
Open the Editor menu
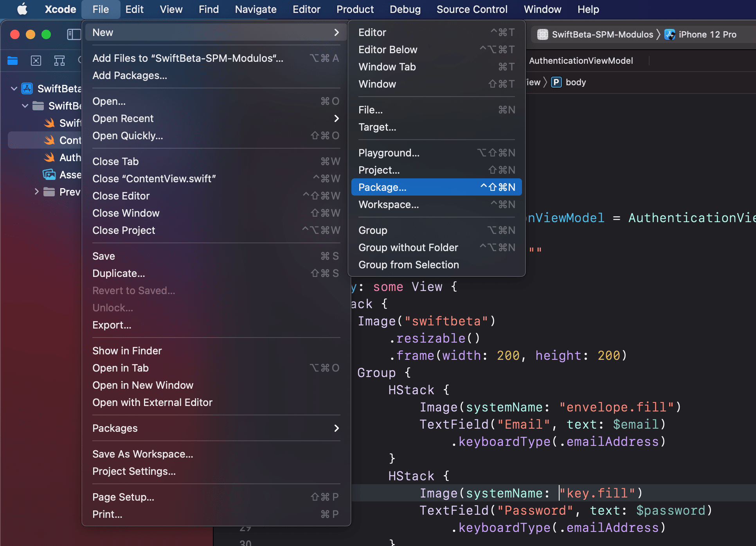click(306, 9)
